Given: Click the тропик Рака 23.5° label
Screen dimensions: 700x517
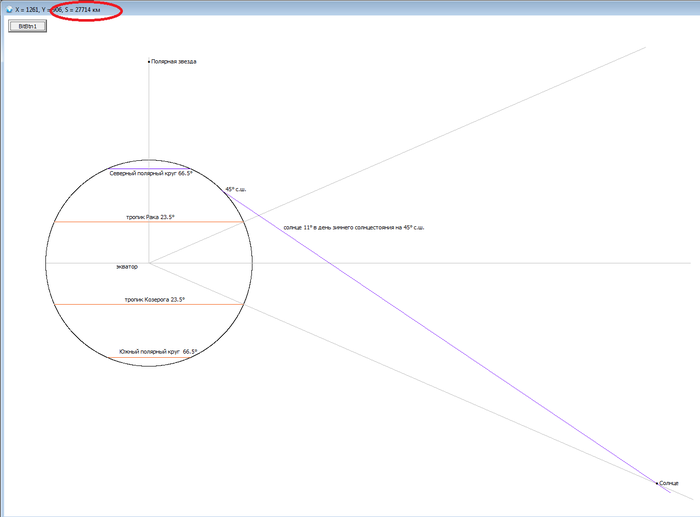Looking at the screenshot, I should (x=150, y=216).
